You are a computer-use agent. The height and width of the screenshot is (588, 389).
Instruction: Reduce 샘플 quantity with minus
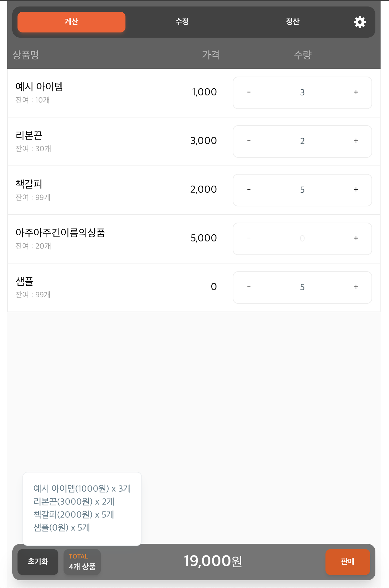coord(249,287)
